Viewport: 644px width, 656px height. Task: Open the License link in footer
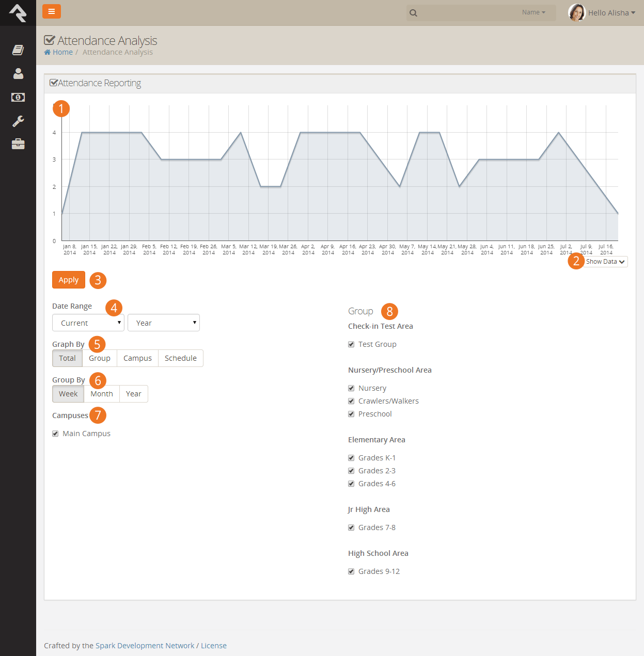[214, 646]
